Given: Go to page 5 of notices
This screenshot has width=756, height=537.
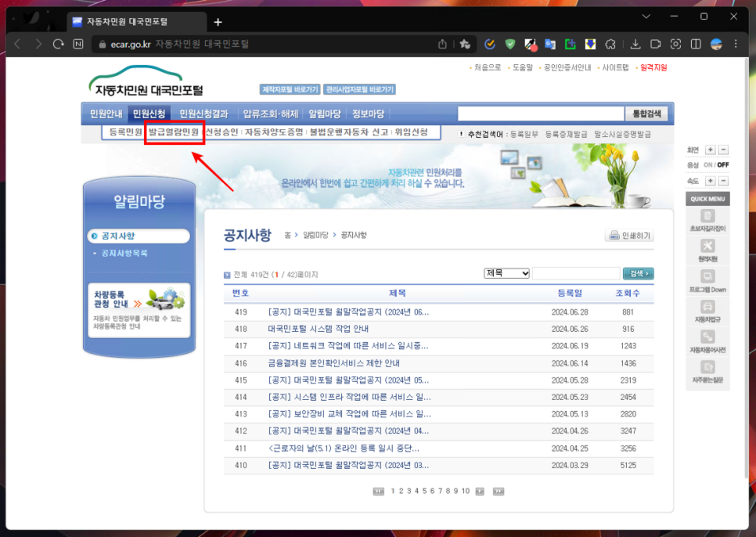Looking at the screenshot, I should [x=424, y=491].
